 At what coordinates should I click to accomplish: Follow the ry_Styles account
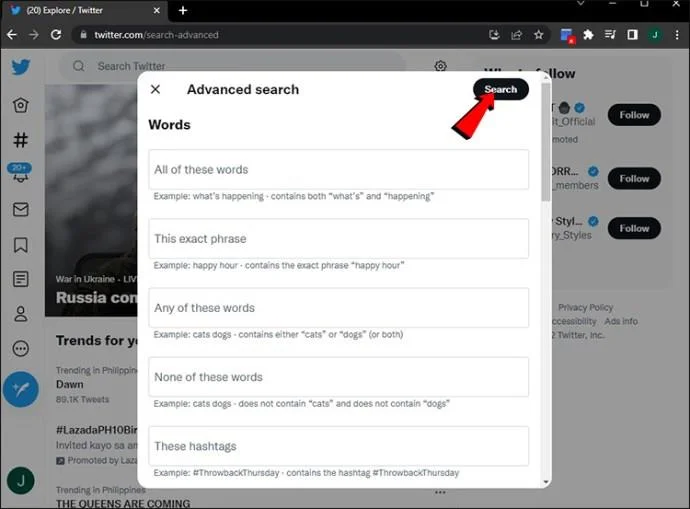point(634,228)
